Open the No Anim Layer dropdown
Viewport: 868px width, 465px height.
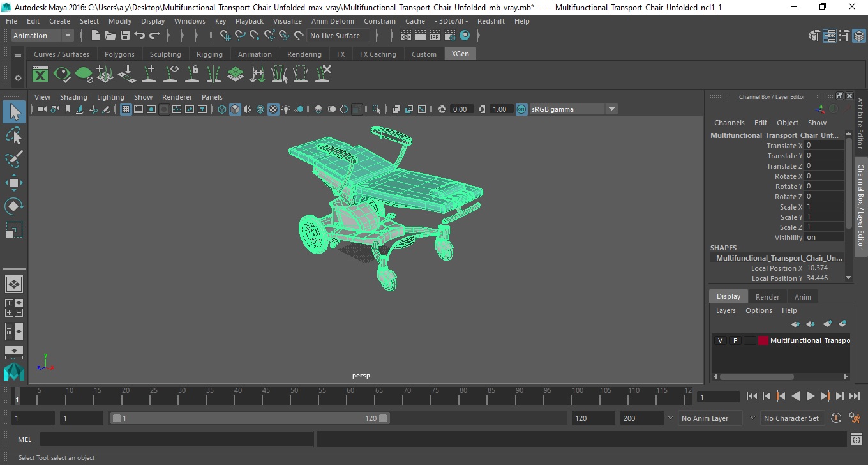710,418
